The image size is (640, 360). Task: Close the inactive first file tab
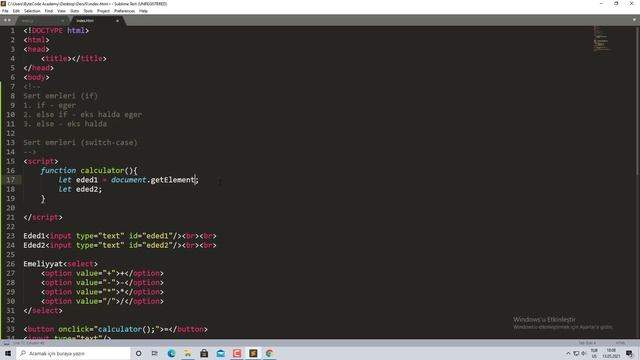tap(62, 20)
